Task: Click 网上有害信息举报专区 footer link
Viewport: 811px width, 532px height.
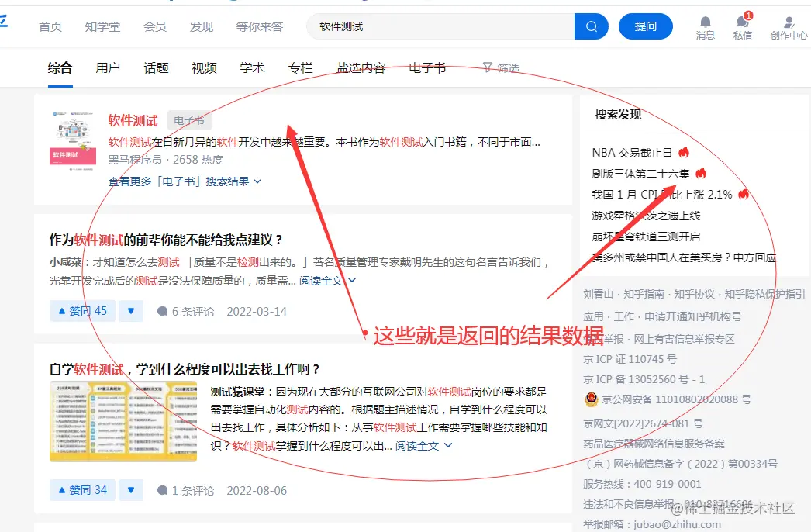Action: [684, 339]
